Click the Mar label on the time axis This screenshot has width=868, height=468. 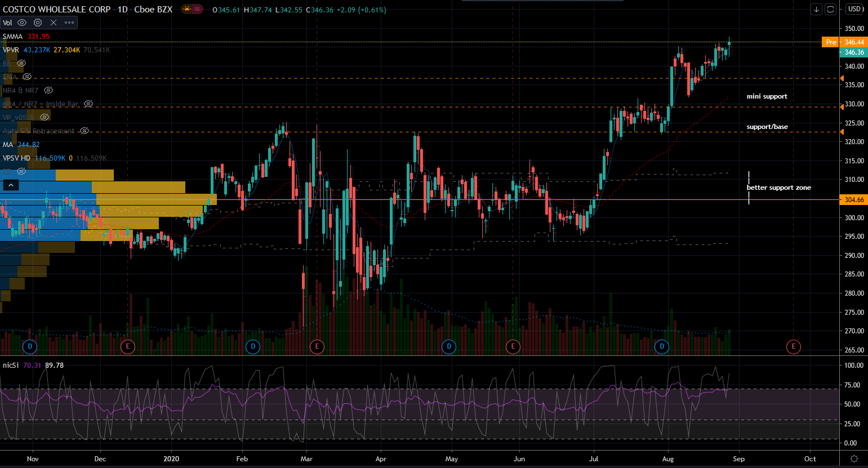[306, 458]
